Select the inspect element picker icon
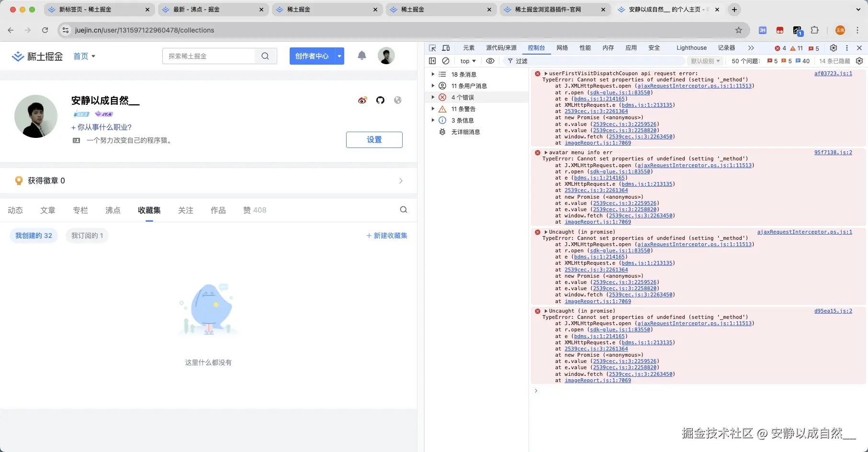The height and width of the screenshot is (452, 868). click(432, 48)
